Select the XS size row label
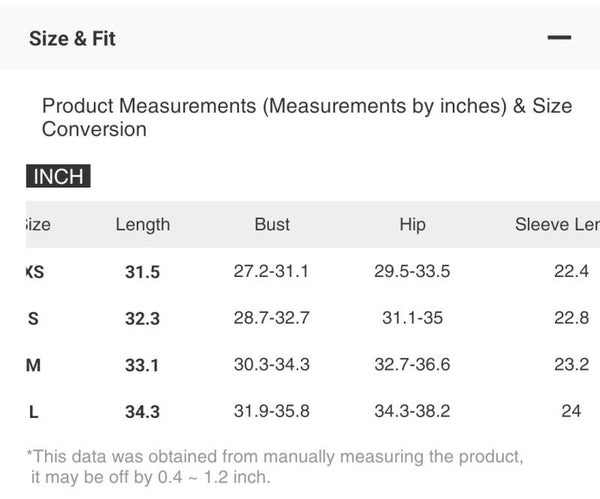600x499 pixels. 34,271
